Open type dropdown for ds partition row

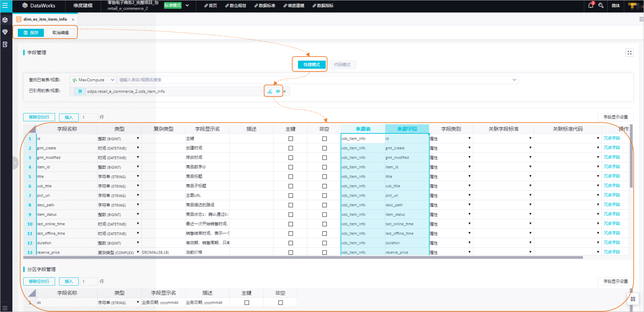[138, 302]
